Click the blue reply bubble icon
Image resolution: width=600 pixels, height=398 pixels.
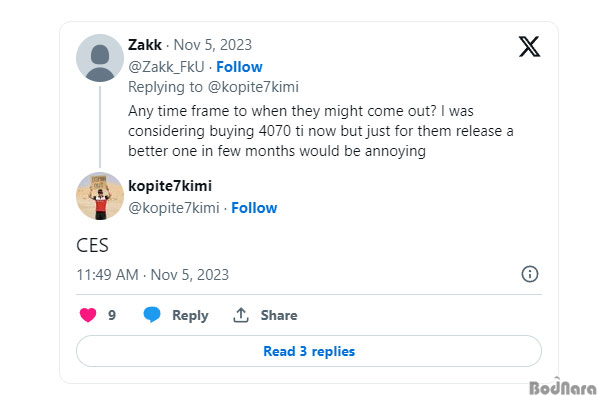pyautogui.click(x=152, y=315)
